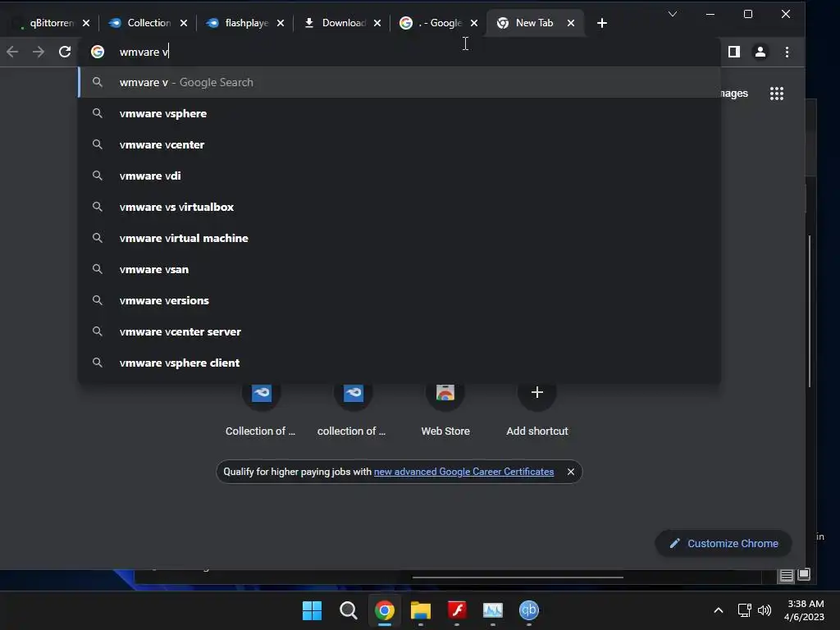Click the Google icon in the address bar

click(98, 52)
